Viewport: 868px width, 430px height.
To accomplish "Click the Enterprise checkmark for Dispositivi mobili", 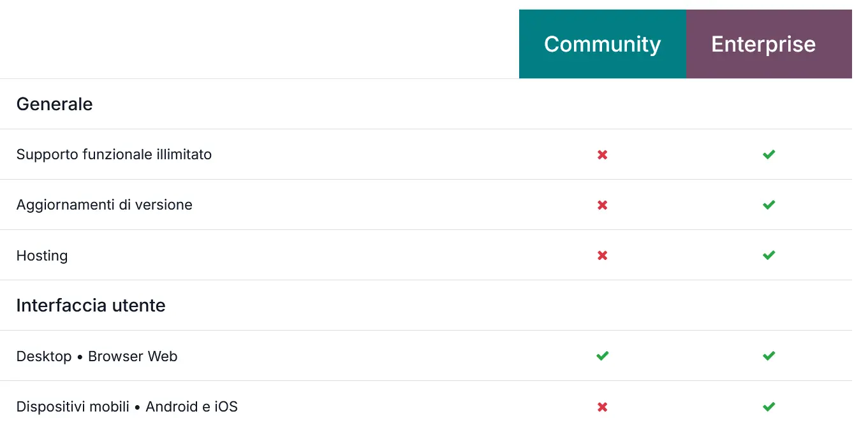I will (x=769, y=406).
